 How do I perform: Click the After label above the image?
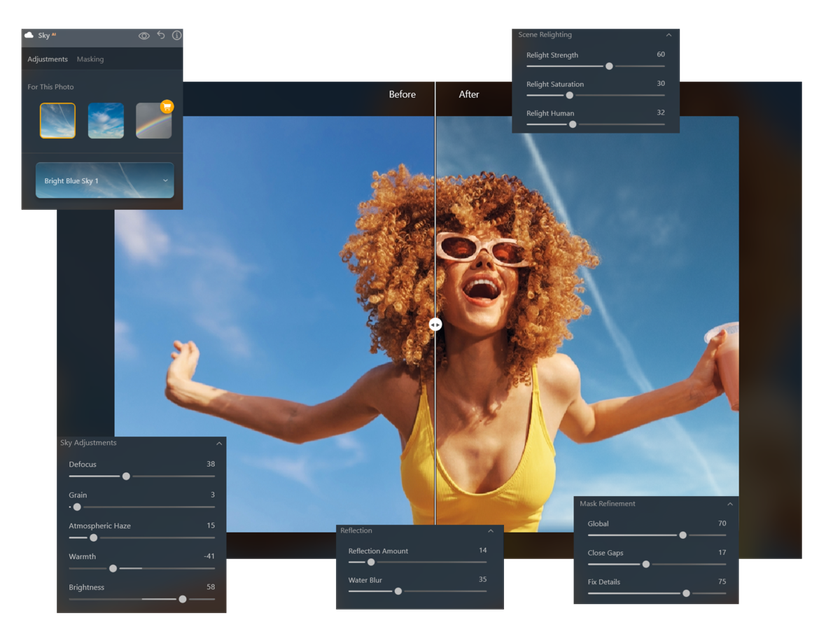click(468, 94)
